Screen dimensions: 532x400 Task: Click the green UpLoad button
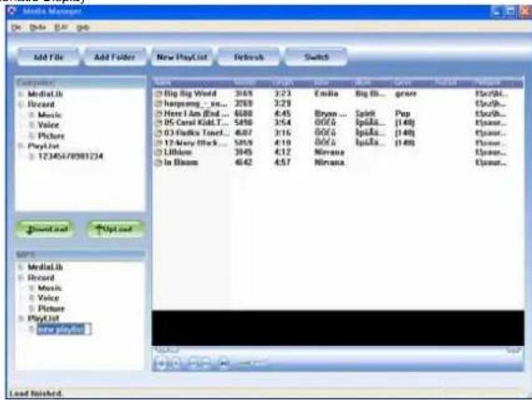pos(116,229)
